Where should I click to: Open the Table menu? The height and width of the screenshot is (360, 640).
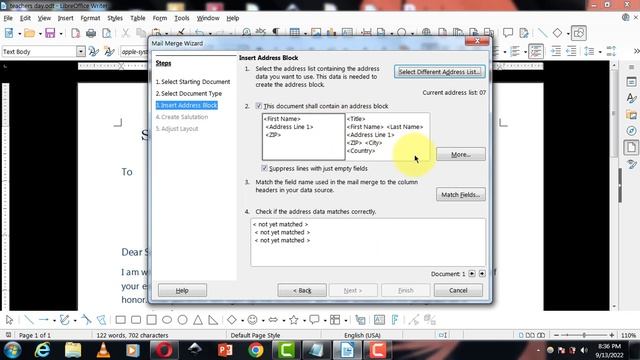point(138,18)
